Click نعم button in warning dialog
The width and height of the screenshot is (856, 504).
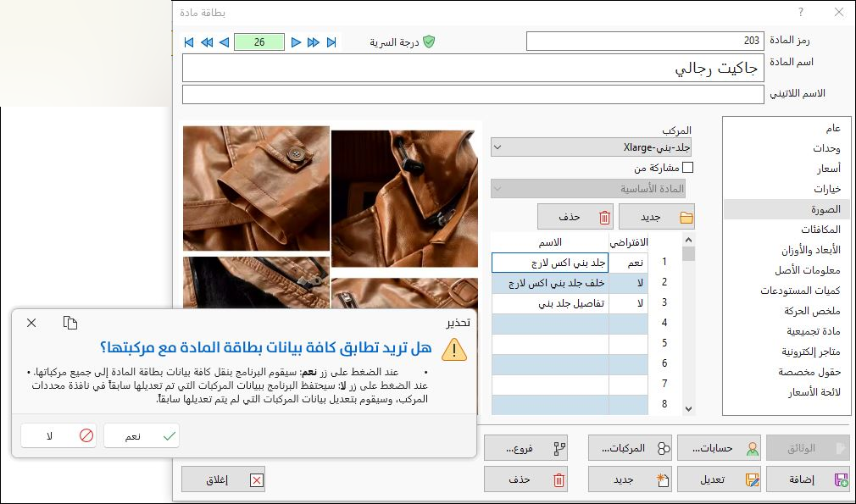142,436
